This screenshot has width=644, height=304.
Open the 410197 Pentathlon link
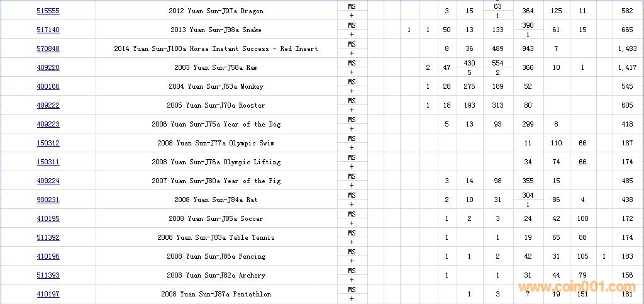(48, 295)
